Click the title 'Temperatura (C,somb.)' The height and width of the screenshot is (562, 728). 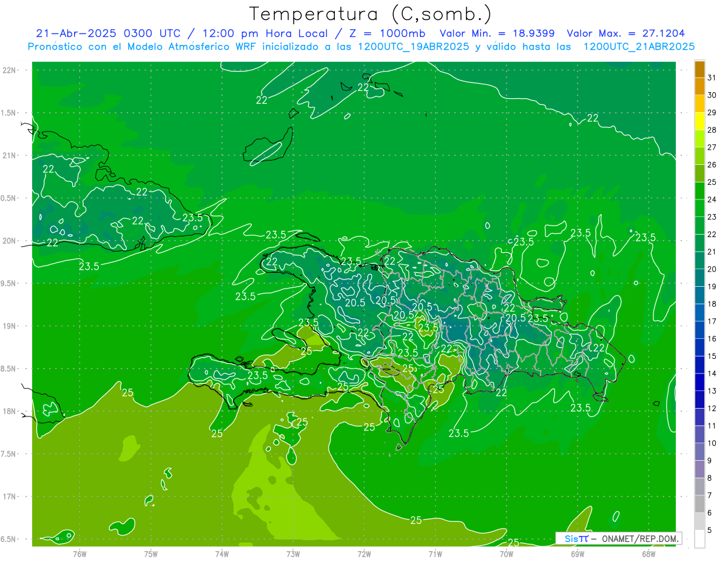point(371,14)
